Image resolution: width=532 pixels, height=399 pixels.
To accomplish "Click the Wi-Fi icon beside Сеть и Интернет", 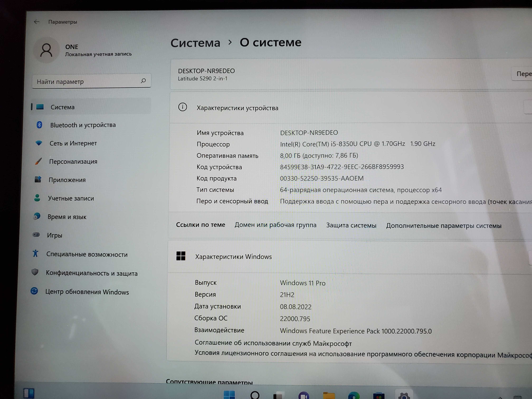I will 39,143.
